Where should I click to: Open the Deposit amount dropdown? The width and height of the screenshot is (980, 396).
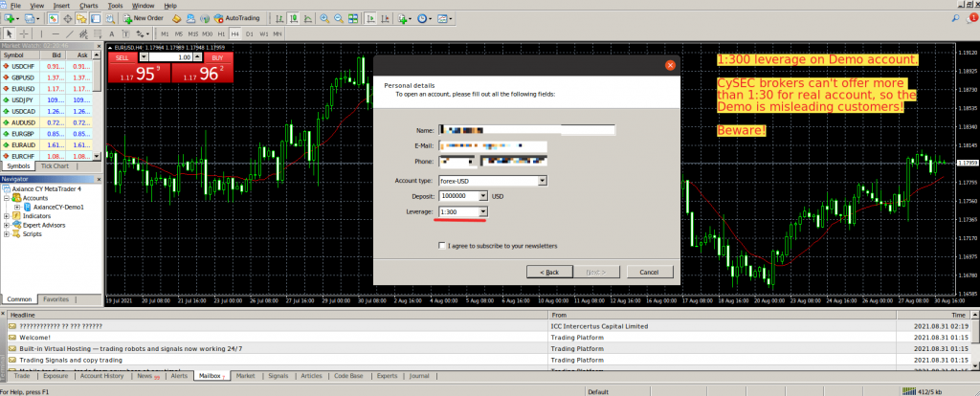(x=483, y=196)
